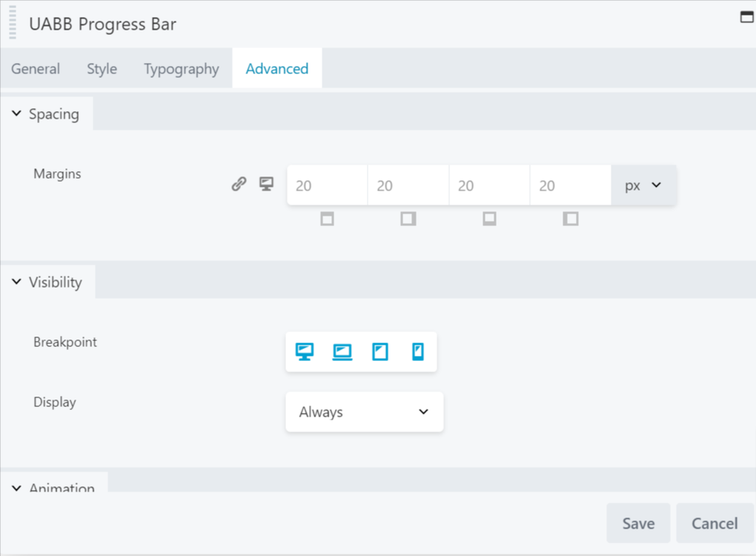Open the Display dropdown set to Always
This screenshot has height=556, width=756.
364,412
